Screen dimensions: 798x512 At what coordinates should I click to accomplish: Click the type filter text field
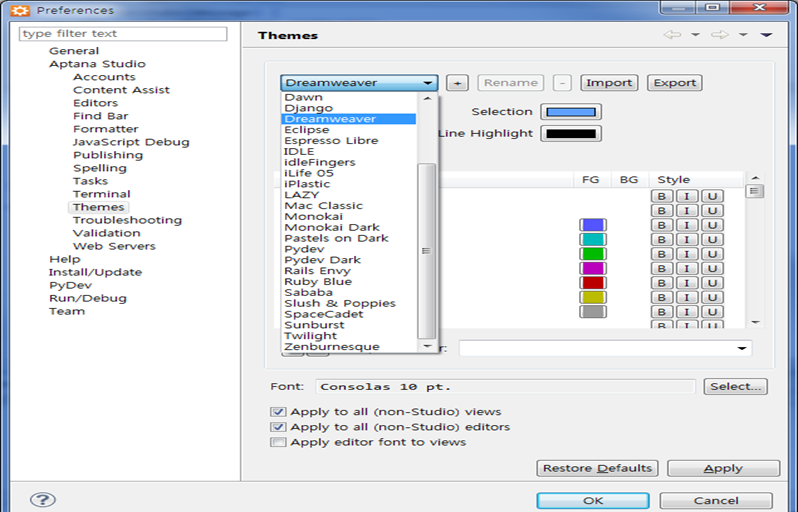[123, 34]
